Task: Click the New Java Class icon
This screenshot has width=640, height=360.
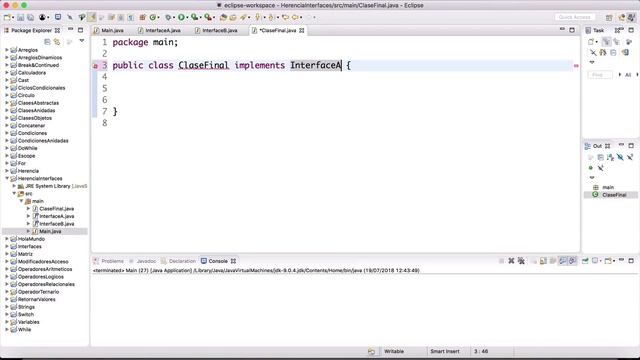Action: (153, 18)
